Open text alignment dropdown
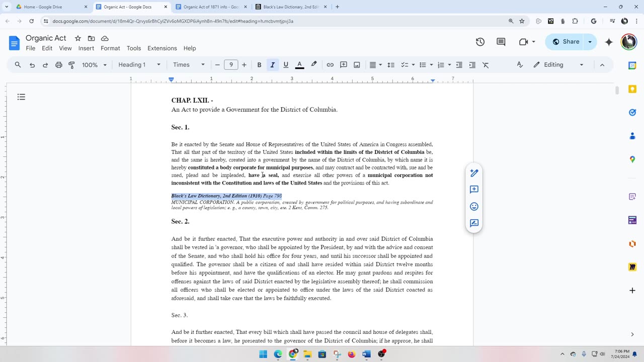Screen dimensions: 644x362 click(375, 65)
